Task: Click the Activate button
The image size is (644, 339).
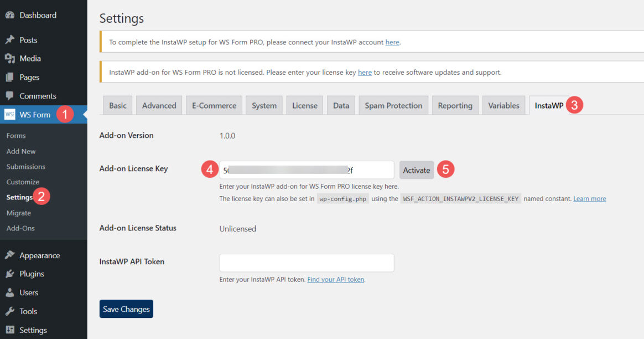Action: tap(417, 170)
